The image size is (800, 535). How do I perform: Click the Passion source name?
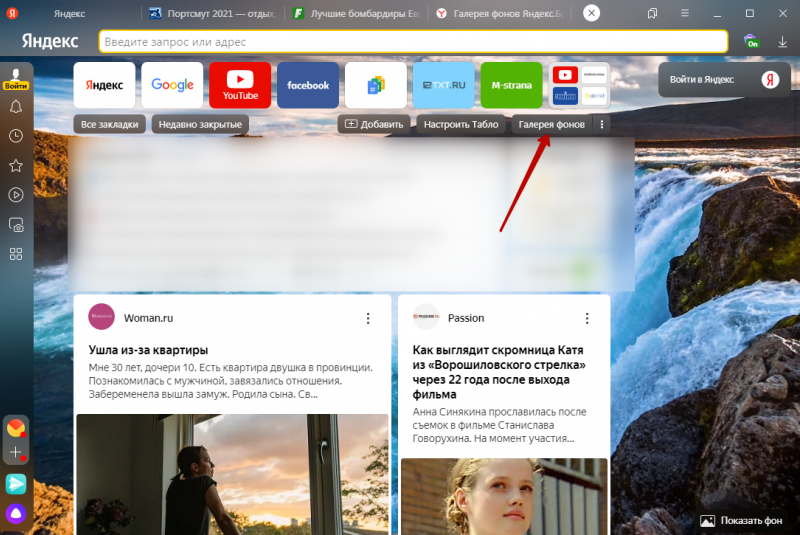pos(466,318)
